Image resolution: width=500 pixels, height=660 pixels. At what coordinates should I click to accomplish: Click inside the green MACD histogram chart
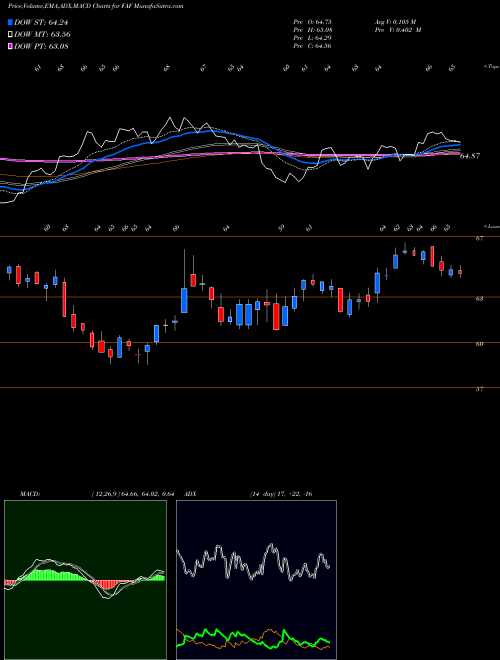85,580
